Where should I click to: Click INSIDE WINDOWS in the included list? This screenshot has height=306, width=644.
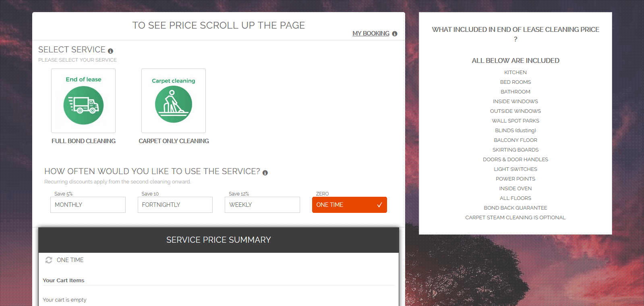[x=516, y=102]
